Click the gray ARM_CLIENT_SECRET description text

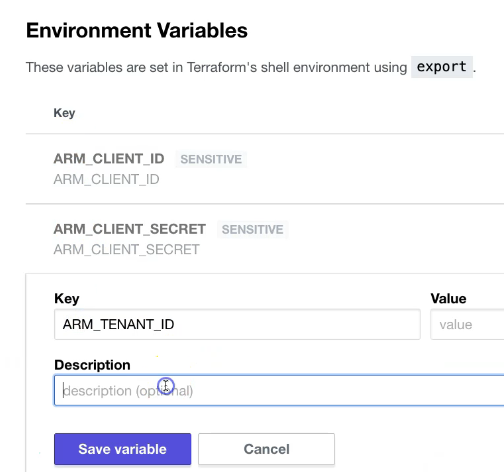pyautogui.click(x=126, y=249)
